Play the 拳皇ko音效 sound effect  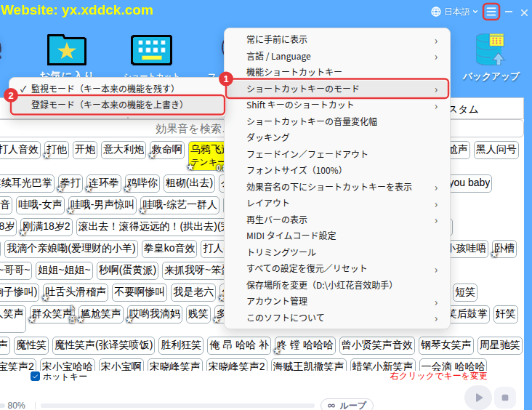click(x=169, y=249)
